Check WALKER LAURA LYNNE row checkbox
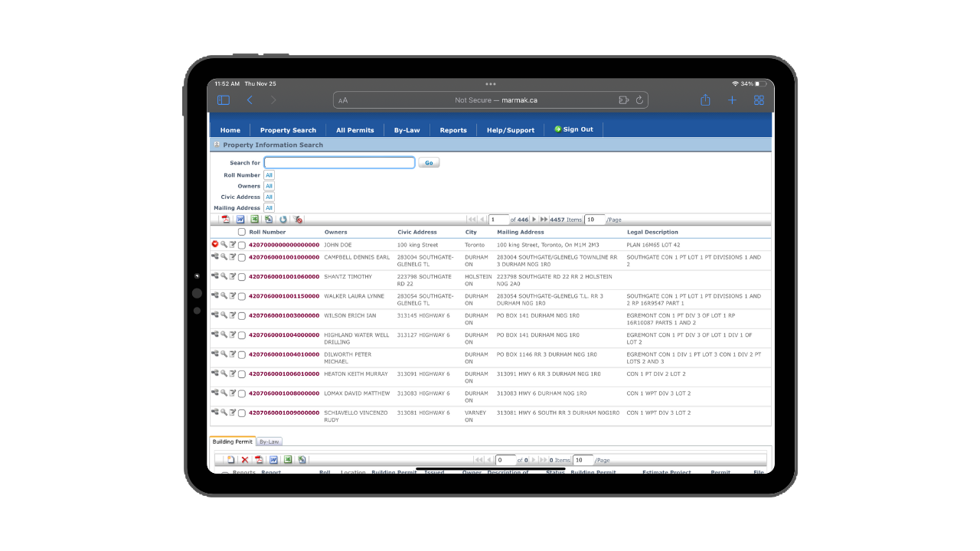 click(x=242, y=297)
